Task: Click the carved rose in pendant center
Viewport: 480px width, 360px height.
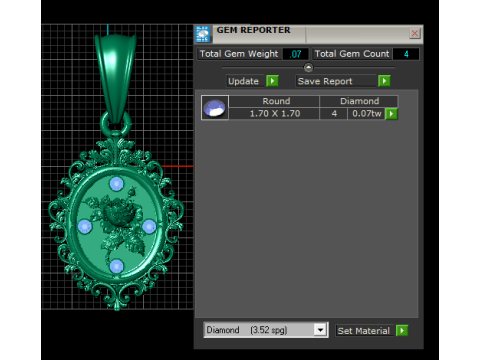Action: pyautogui.click(x=119, y=213)
